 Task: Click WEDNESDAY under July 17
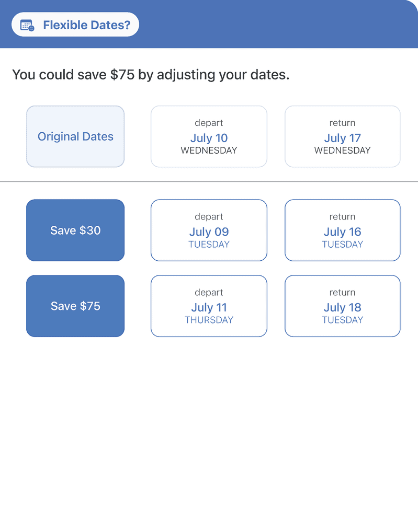(x=342, y=151)
